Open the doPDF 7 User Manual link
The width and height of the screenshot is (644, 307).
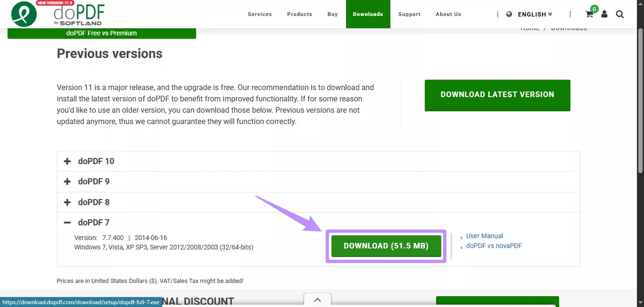coord(484,236)
